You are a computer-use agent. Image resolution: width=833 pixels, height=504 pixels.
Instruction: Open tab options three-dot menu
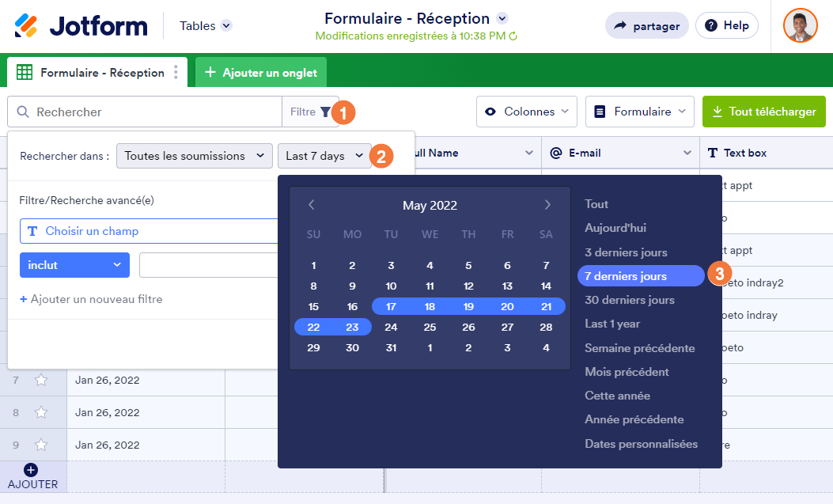(176, 73)
